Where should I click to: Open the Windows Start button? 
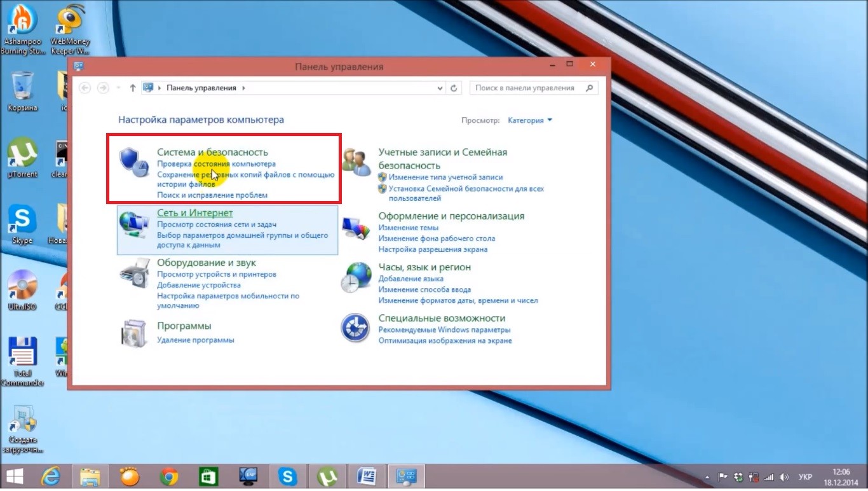[15, 476]
